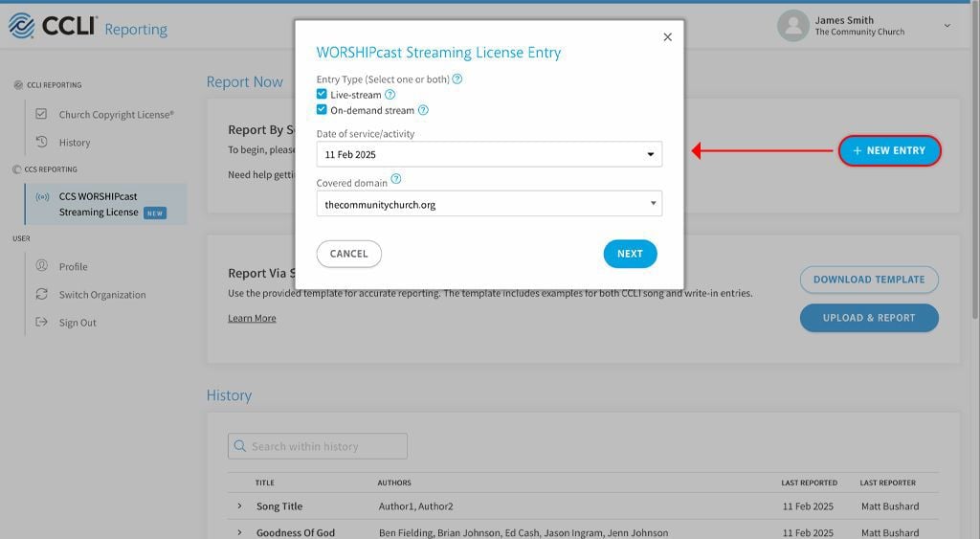The width and height of the screenshot is (980, 539).
Task: Click the Download Template button
Action: pos(869,280)
